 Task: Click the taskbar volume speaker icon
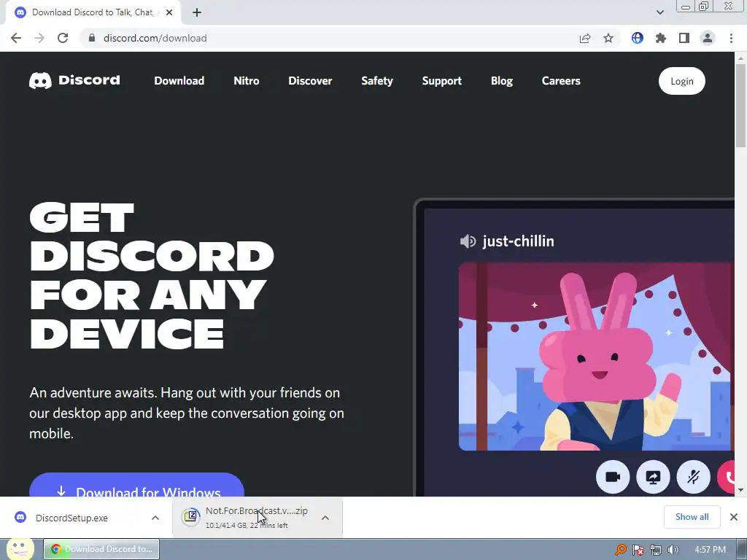673,550
